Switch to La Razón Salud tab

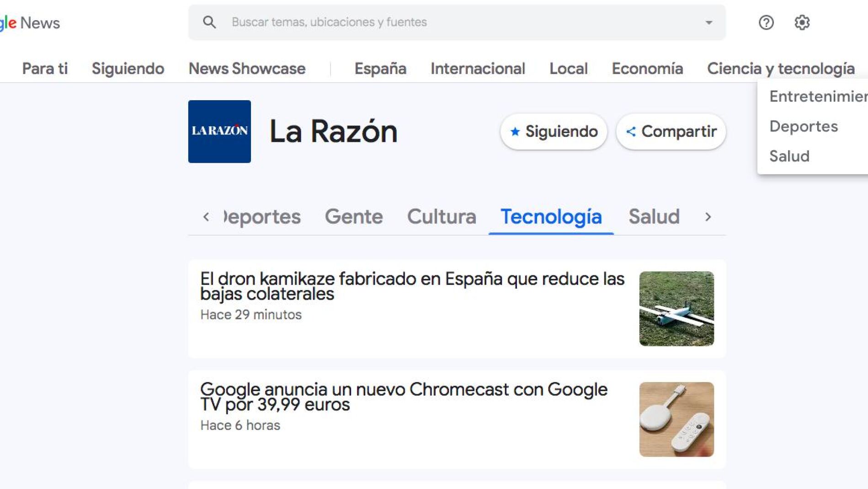pyautogui.click(x=654, y=216)
